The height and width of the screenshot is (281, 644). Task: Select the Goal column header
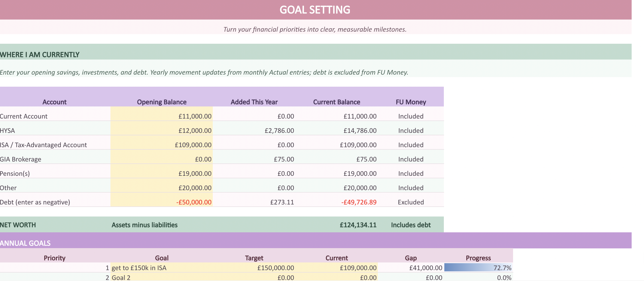coord(162,256)
